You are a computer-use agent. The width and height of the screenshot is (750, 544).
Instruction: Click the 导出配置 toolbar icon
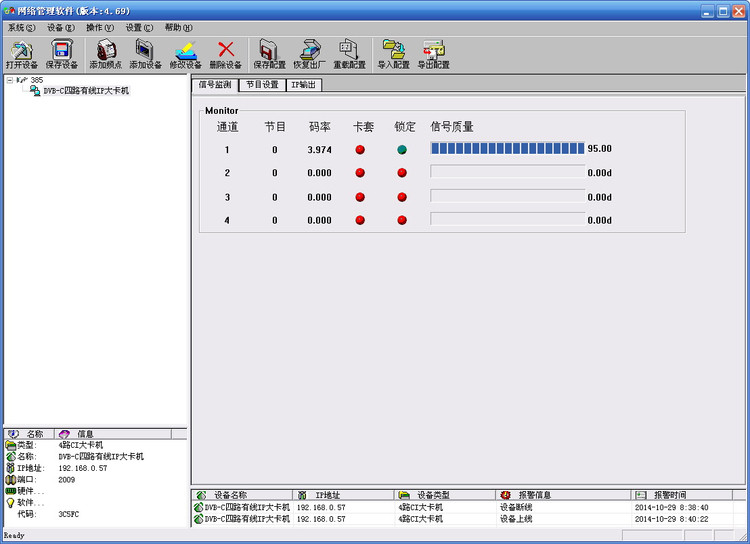[x=433, y=50]
